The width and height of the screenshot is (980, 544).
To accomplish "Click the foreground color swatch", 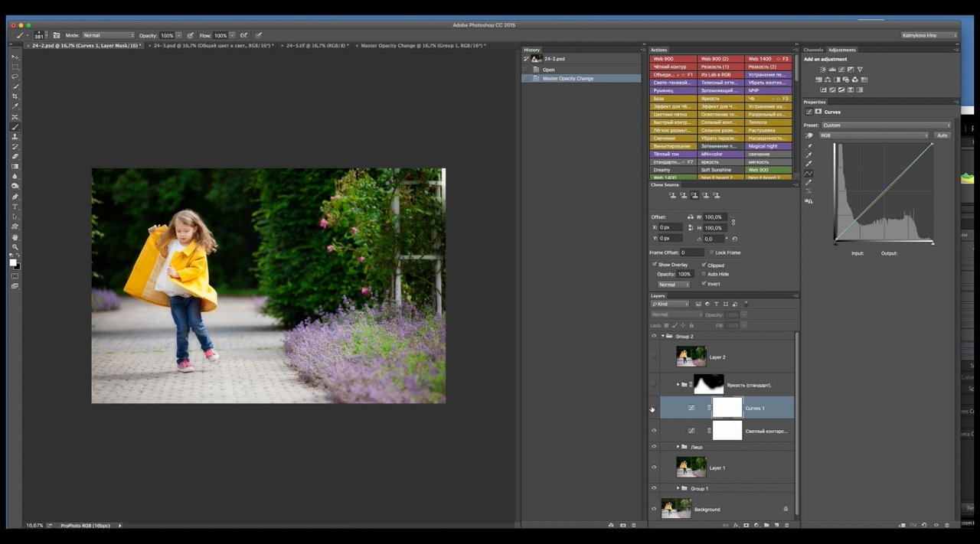I will 13,263.
